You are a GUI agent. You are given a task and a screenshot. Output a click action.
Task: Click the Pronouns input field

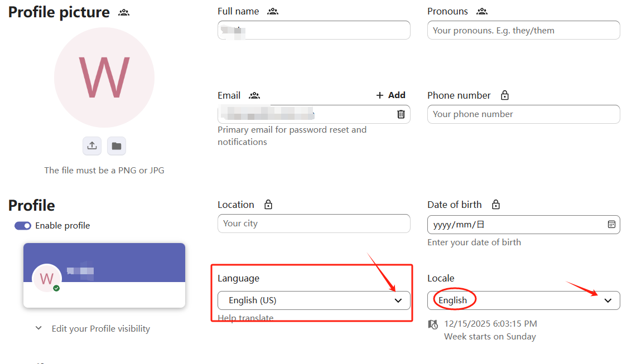pyautogui.click(x=523, y=31)
